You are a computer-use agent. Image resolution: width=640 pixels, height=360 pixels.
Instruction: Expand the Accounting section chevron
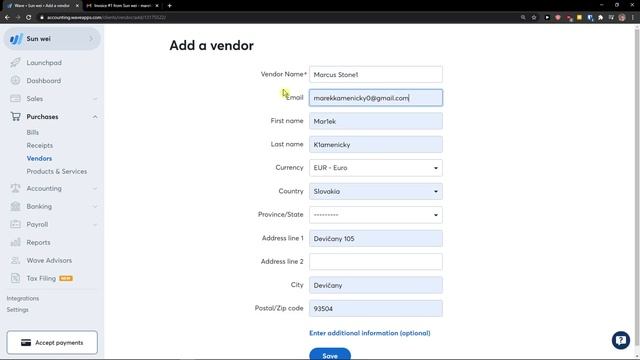pos(95,189)
